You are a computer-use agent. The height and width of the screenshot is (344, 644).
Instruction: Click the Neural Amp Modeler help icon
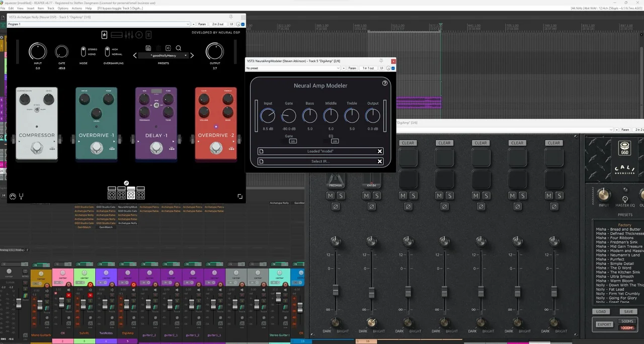[x=385, y=83]
